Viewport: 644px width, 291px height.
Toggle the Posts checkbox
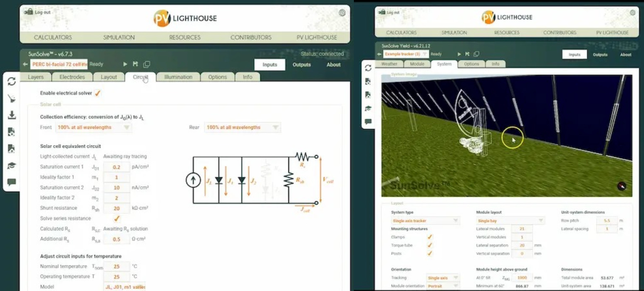pos(429,253)
